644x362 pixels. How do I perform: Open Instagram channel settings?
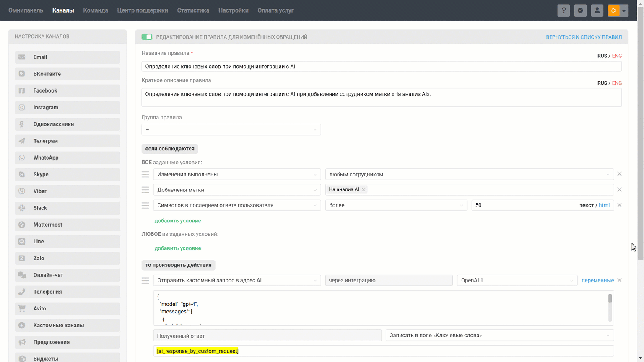(68, 107)
